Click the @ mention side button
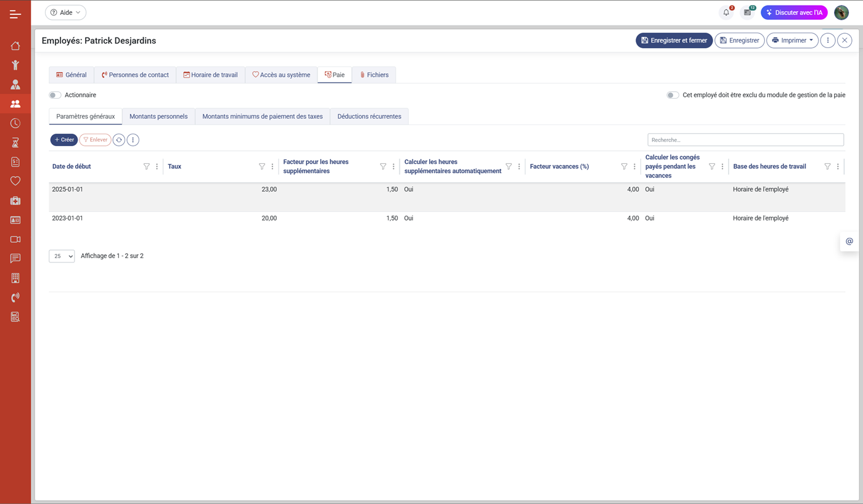863x504 pixels. pyautogui.click(x=849, y=242)
